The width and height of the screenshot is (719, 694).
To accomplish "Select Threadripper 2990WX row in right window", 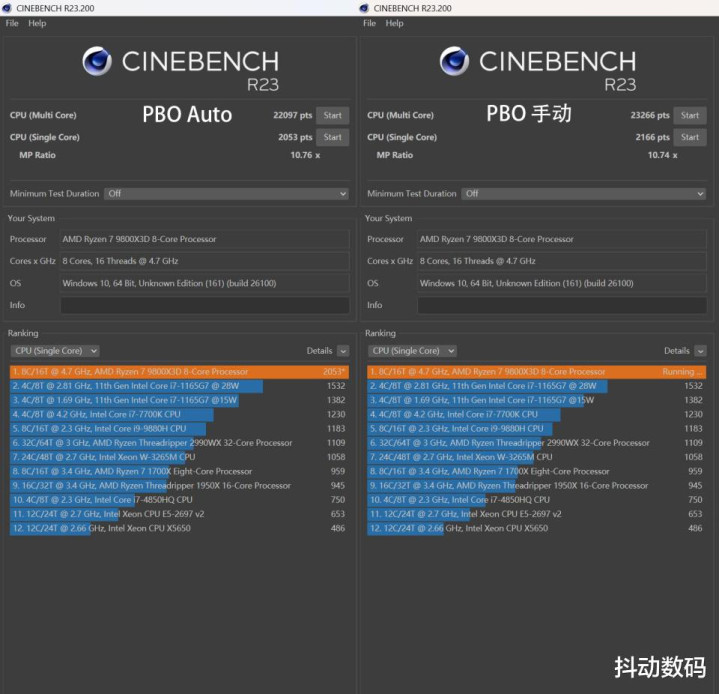I will (536, 443).
